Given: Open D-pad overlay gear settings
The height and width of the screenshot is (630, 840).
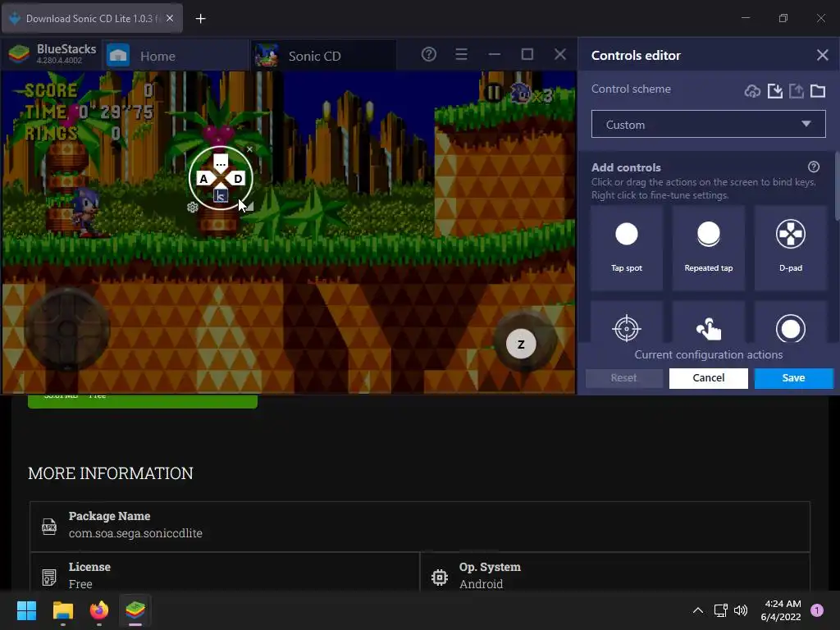Looking at the screenshot, I should point(192,208).
